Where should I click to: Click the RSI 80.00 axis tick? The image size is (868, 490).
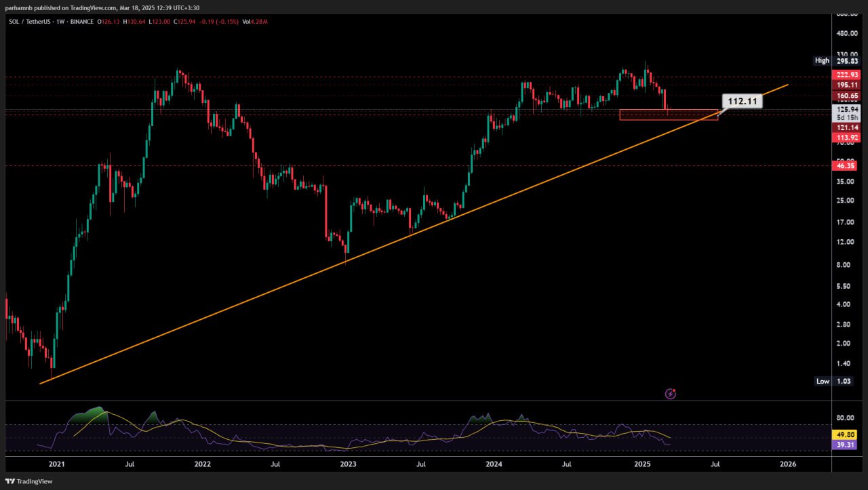(847, 418)
